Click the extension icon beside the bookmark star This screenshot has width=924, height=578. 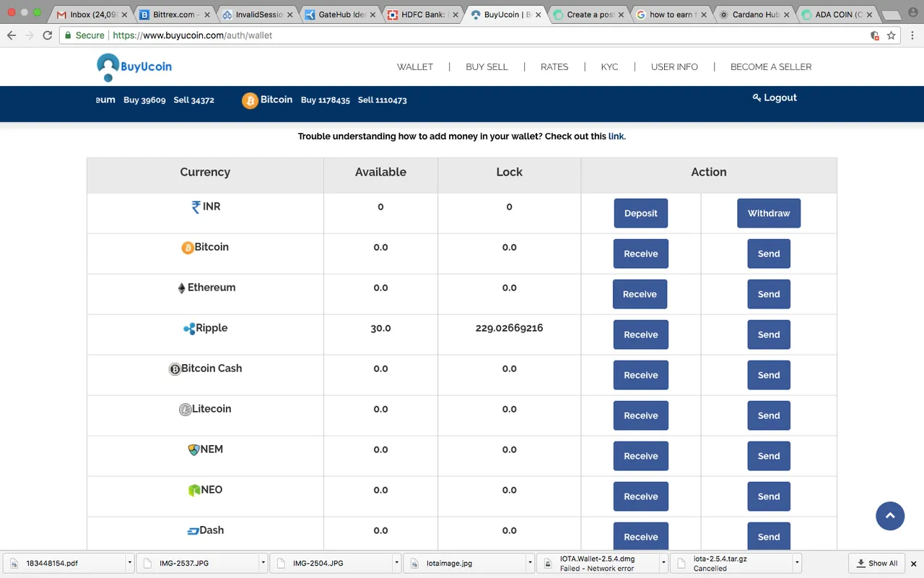pos(875,35)
